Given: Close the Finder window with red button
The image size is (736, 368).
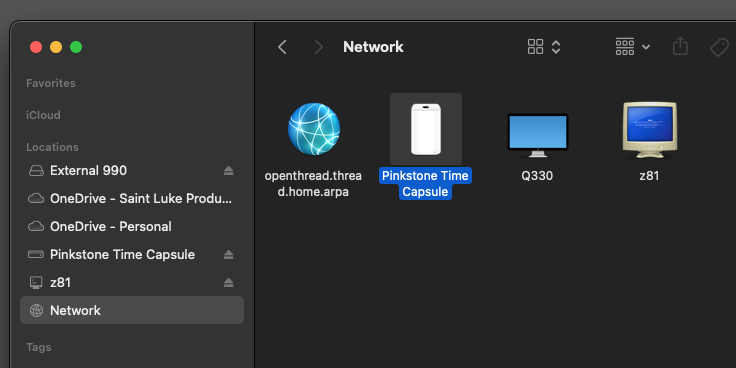Looking at the screenshot, I should pos(36,47).
